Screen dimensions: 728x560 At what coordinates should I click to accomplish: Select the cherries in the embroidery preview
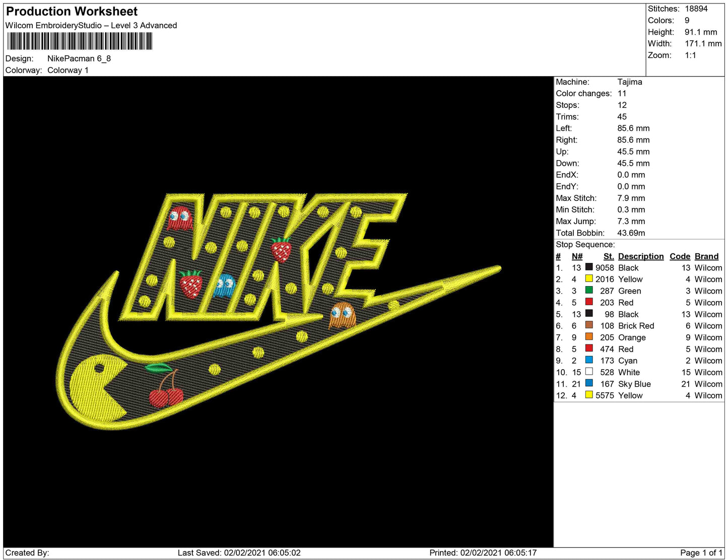(166, 385)
